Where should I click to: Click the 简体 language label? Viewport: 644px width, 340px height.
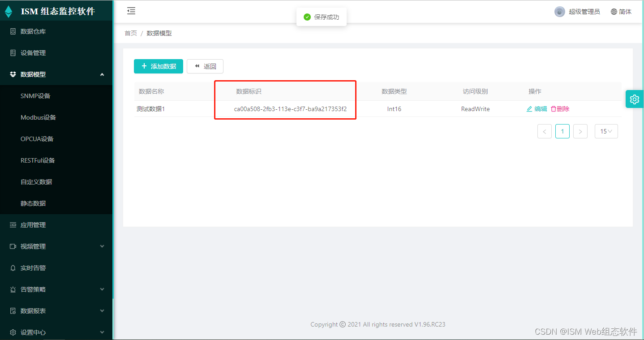coord(625,12)
